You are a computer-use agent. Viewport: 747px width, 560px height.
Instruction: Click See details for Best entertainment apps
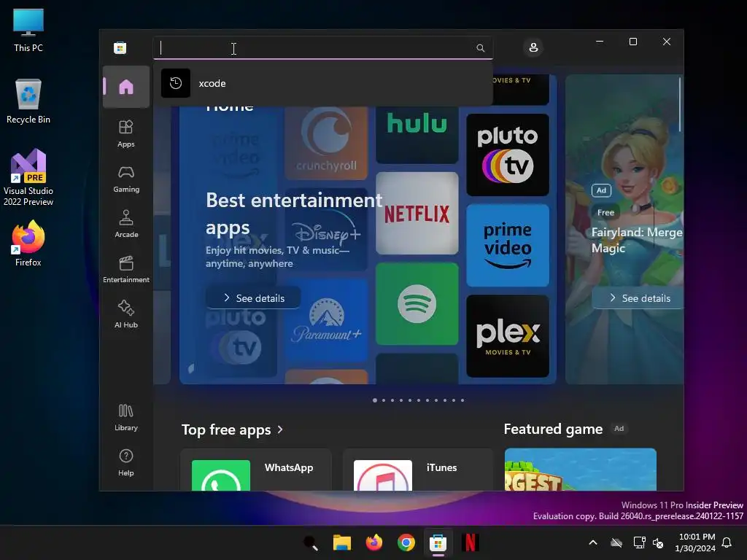253,298
